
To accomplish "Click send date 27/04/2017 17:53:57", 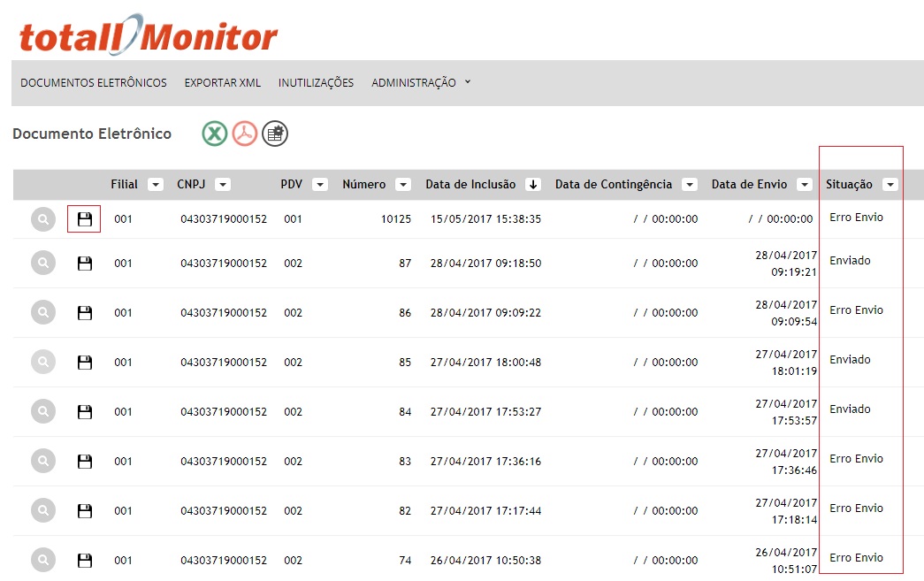I will click(786, 412).
